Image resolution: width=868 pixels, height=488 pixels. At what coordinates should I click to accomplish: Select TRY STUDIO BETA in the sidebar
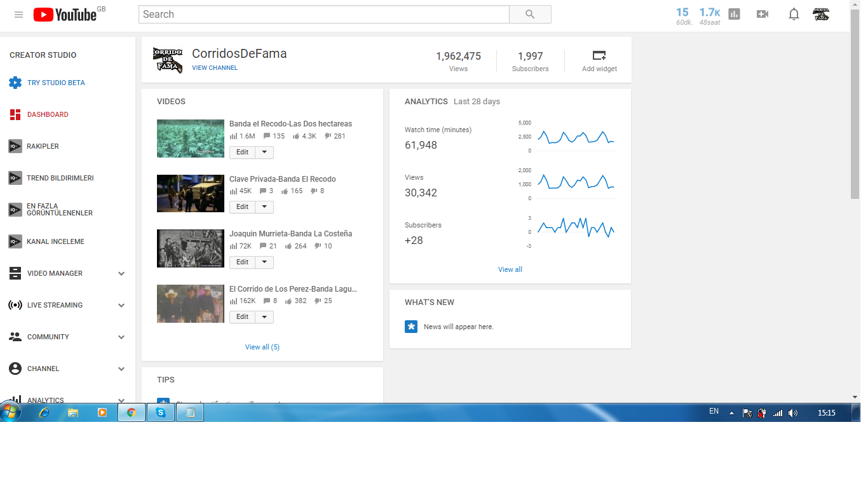pos(56,83)
